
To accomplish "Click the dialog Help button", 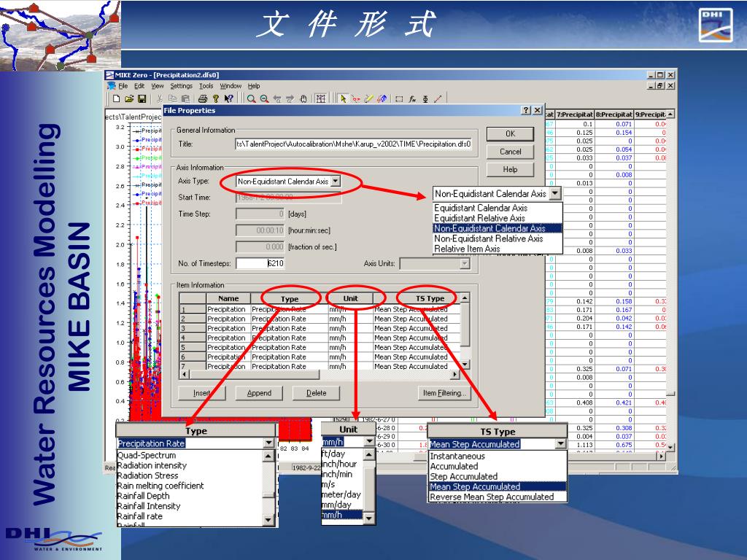I will [510, 169].
